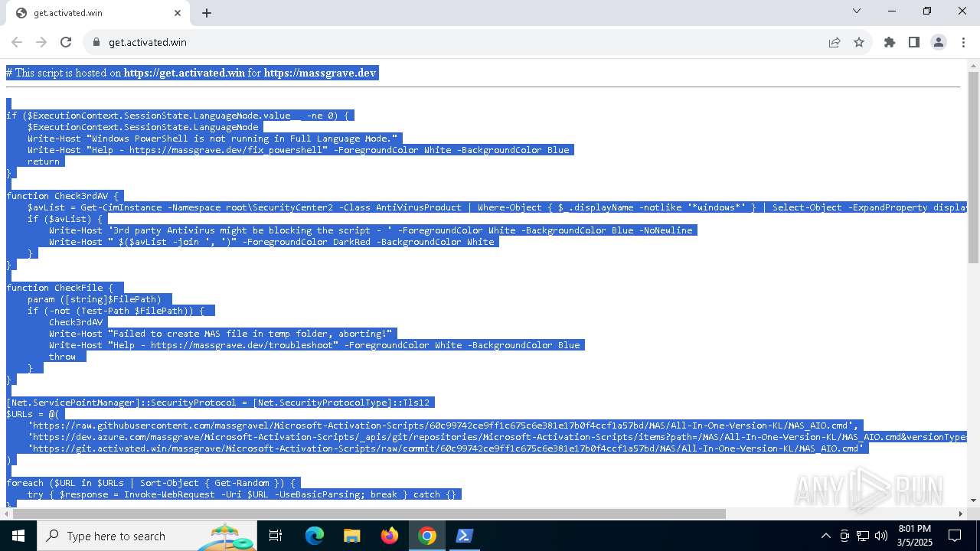The height and width of the screenshot is (551, 980).
Task: Launch Firefox from the taskbar
Action: (x=390, y=536)
